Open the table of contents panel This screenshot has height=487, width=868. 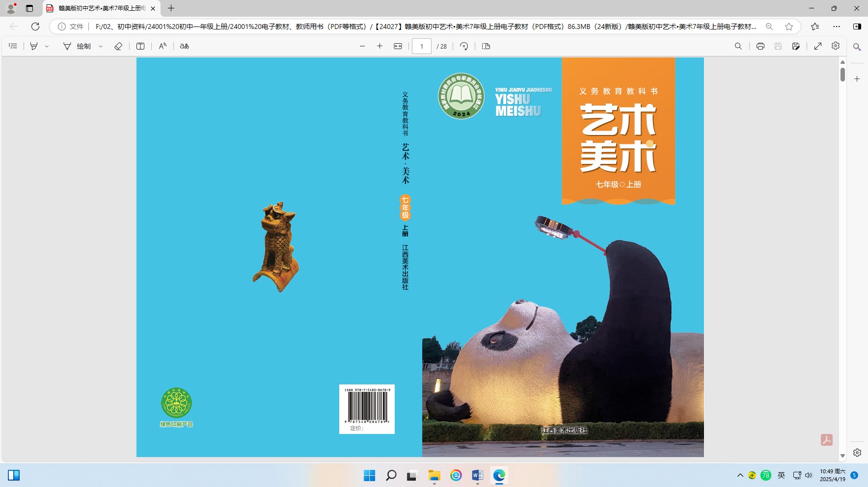click(13, 46)
